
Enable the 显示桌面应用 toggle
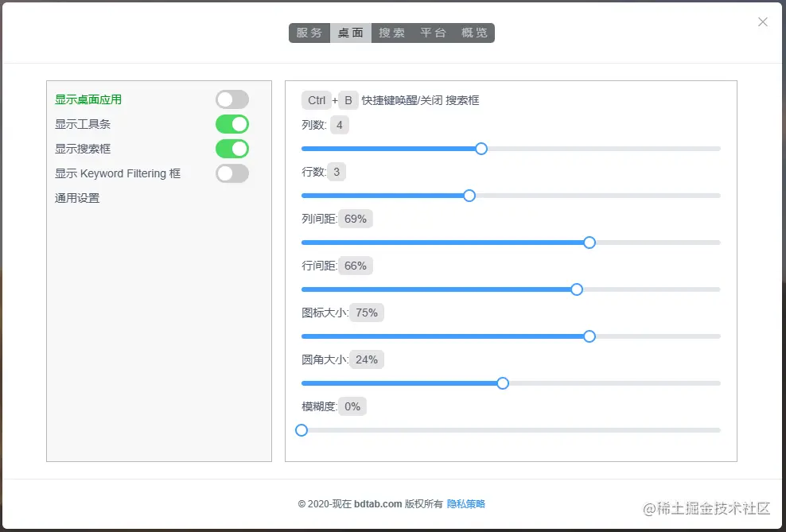232,99
